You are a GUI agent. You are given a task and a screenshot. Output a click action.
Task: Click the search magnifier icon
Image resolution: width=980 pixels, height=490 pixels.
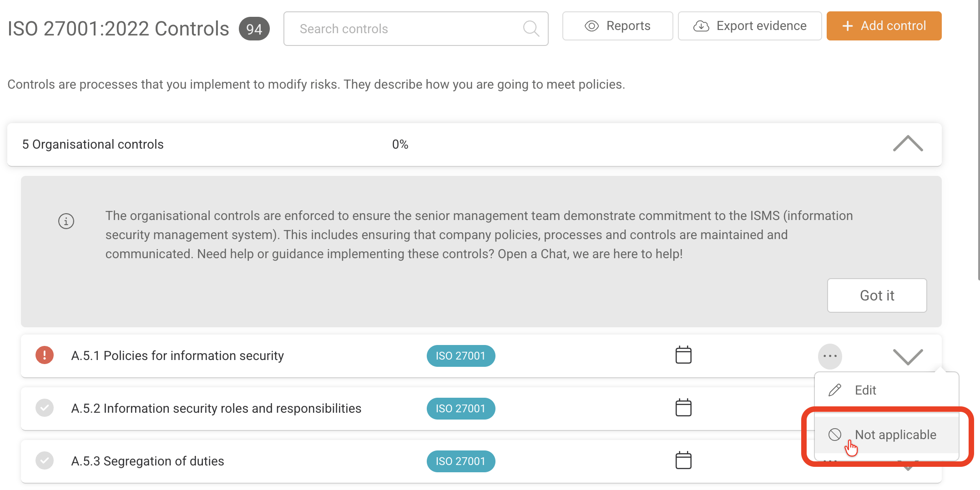(530, 29)
